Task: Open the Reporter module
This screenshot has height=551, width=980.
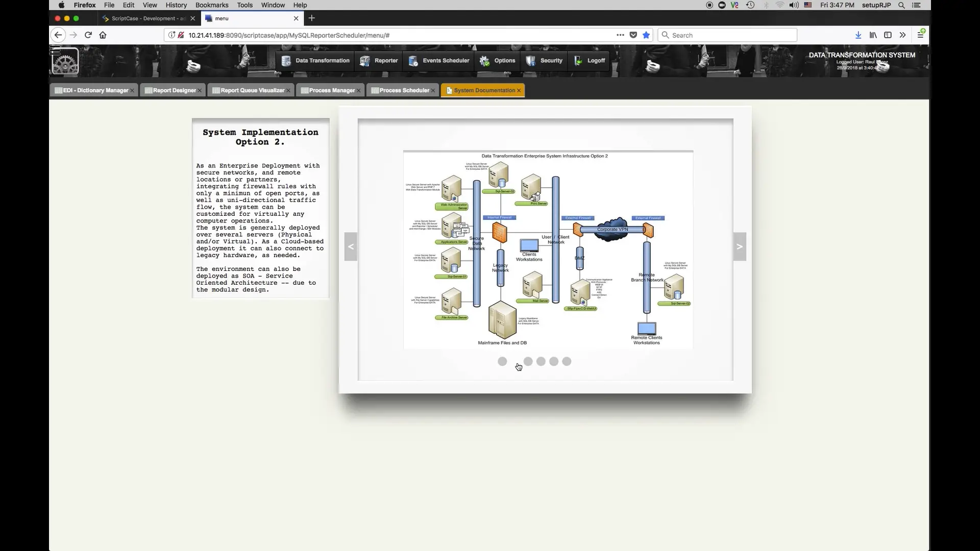Action: tap(379, 61)
